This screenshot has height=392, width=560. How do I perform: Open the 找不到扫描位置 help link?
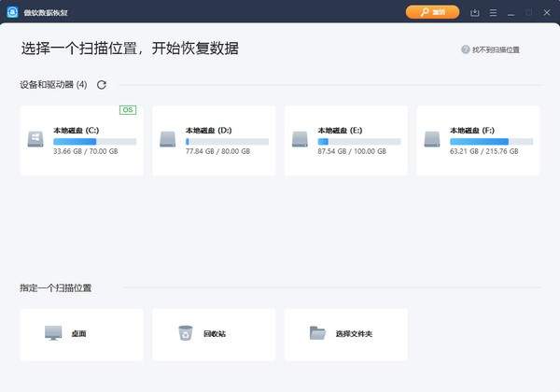(496, 49)
